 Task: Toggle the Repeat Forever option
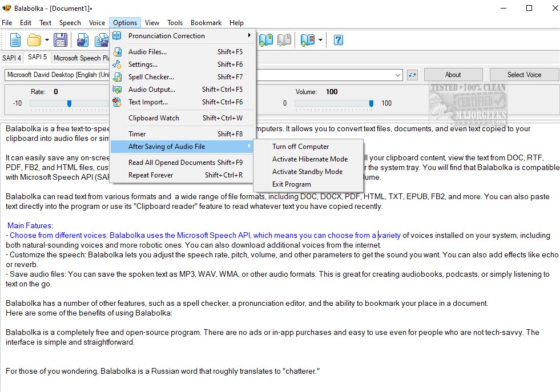point(183,175)
